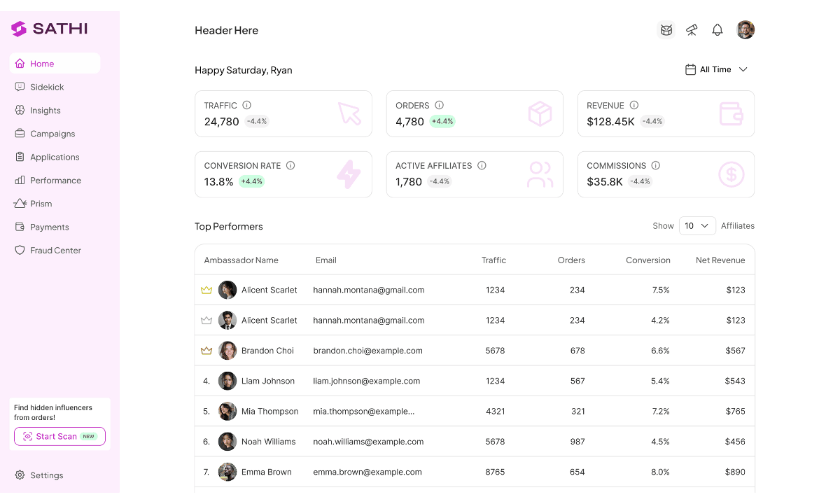Click the owl-face icon beside the telescope
Viewport: 840px width, 504px height.
pyautogui.click(x=666, y=30)
